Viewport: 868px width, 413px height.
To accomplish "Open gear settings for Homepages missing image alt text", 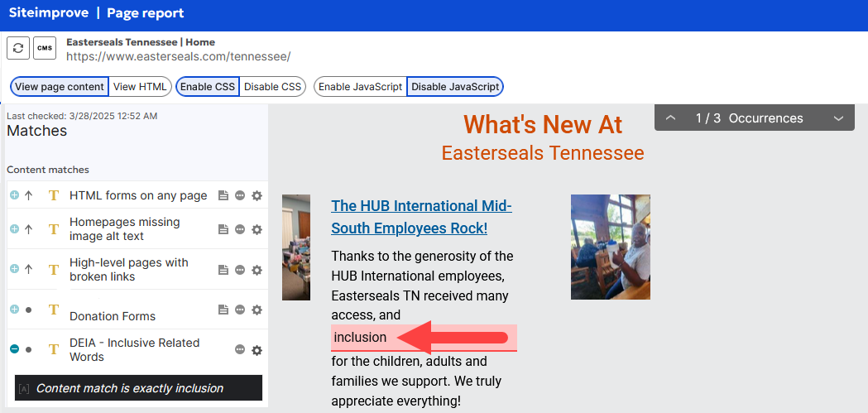I will coord(257,229).
